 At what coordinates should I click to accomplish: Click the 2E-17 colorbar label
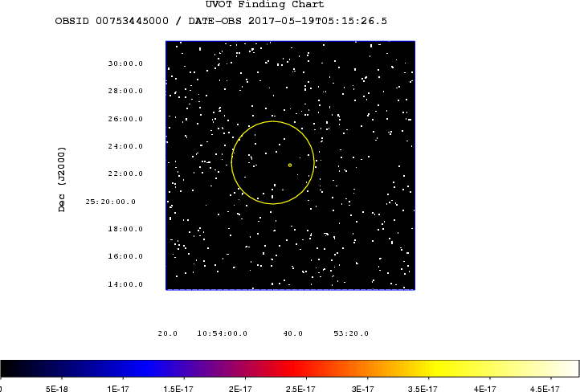coord(240,389)
